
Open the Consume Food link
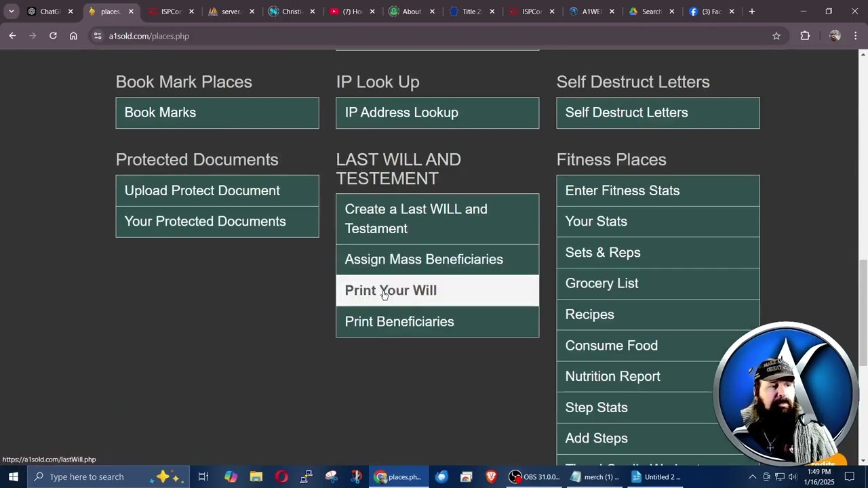(658, 346)
